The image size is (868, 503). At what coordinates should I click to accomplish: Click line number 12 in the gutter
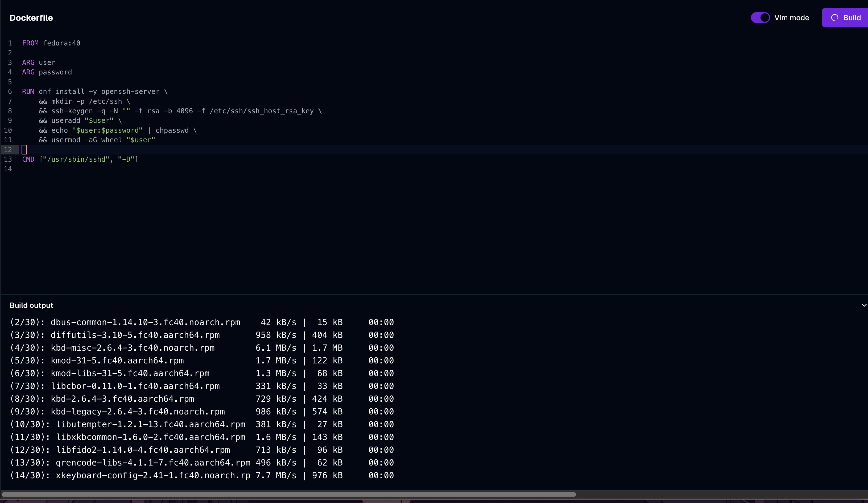click(x=8, y=150)
